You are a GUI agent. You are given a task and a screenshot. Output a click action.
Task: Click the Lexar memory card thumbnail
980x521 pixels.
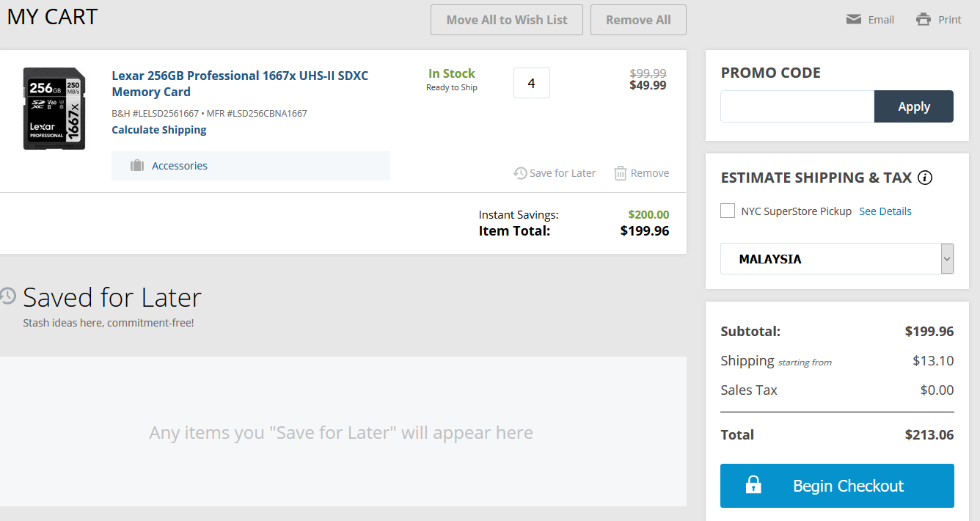(54, 109)
